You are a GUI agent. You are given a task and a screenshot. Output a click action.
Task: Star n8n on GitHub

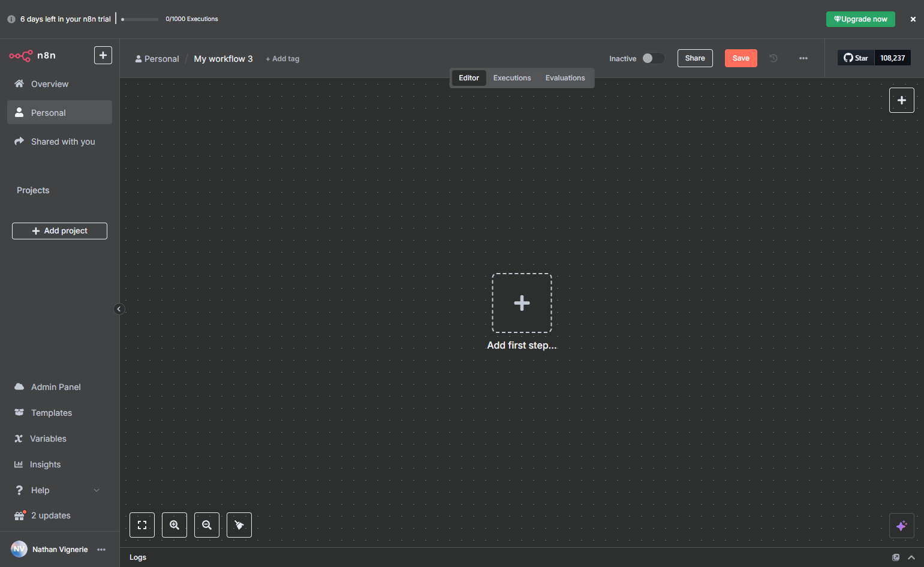pyautogui.click(x=856, y=58)
